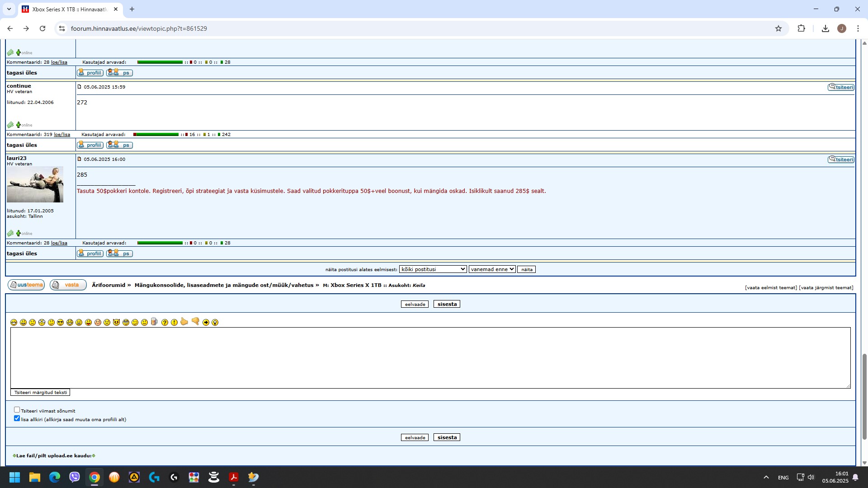Click the näita show posts button
This screenshot has height=488, width=868.
point(527,269)
